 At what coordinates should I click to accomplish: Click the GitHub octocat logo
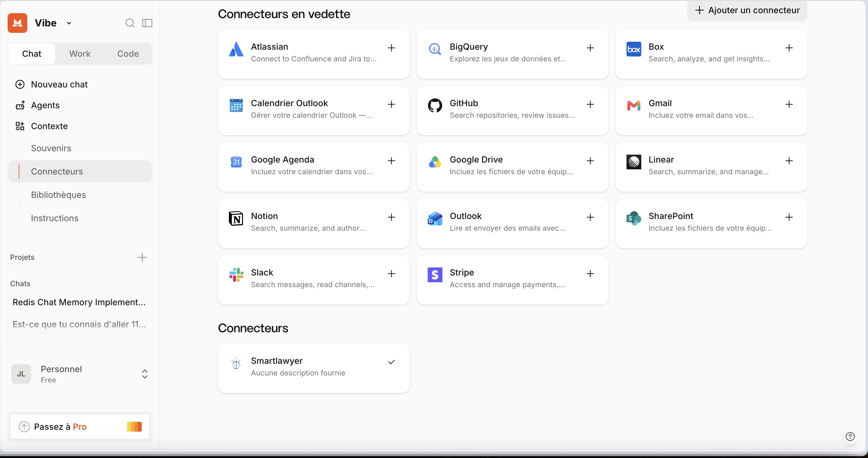(435, 106)
